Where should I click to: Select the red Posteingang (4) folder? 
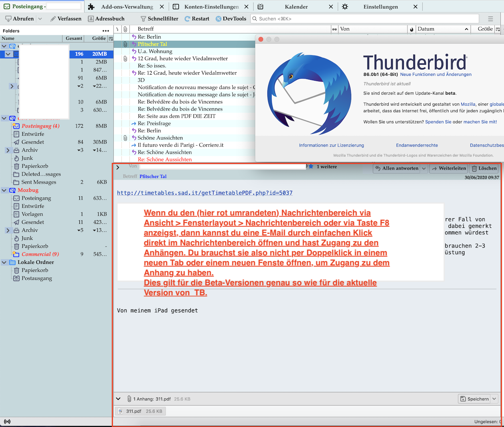point(40,126)
